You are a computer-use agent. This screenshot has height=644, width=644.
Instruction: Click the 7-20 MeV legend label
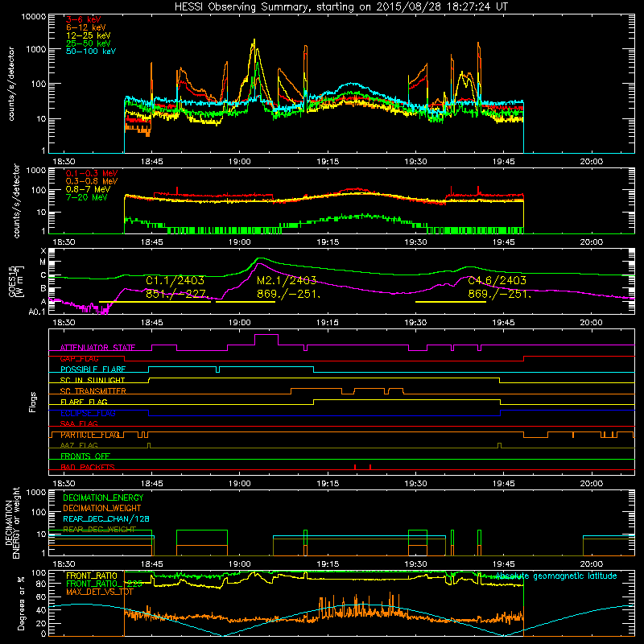click(87, 197)
